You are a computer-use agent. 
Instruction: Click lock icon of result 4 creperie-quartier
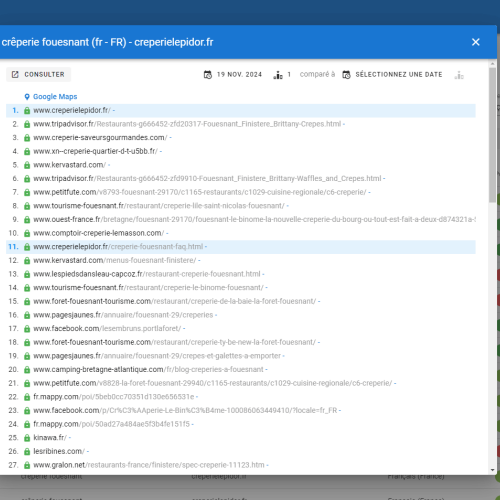pyautogui.click(x=27, y=152)
